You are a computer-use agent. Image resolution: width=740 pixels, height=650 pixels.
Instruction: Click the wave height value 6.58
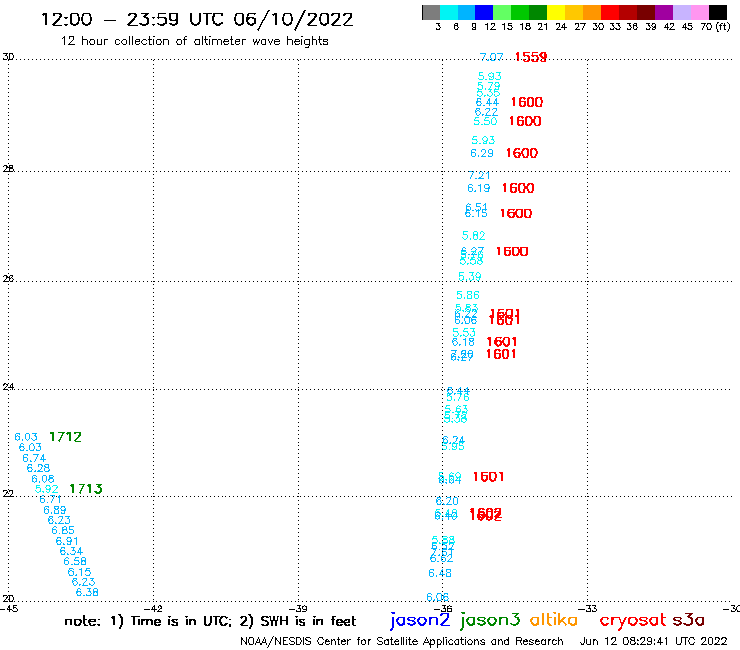(75, 561)
